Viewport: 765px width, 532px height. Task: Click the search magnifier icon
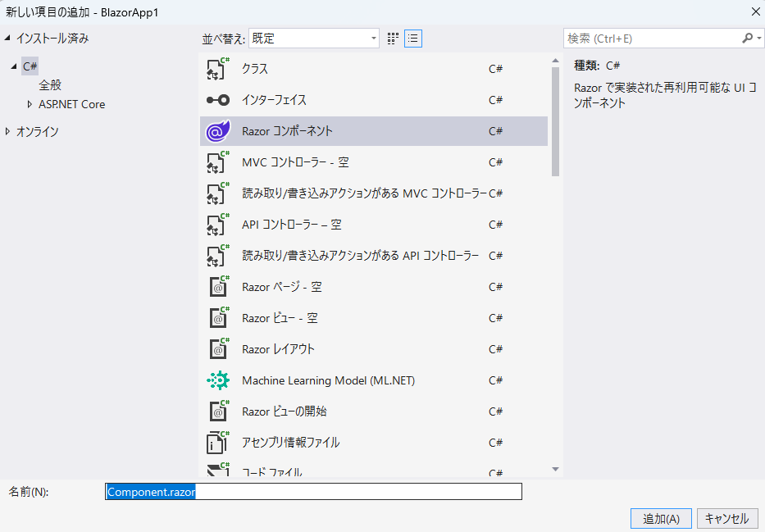[747, 39]
